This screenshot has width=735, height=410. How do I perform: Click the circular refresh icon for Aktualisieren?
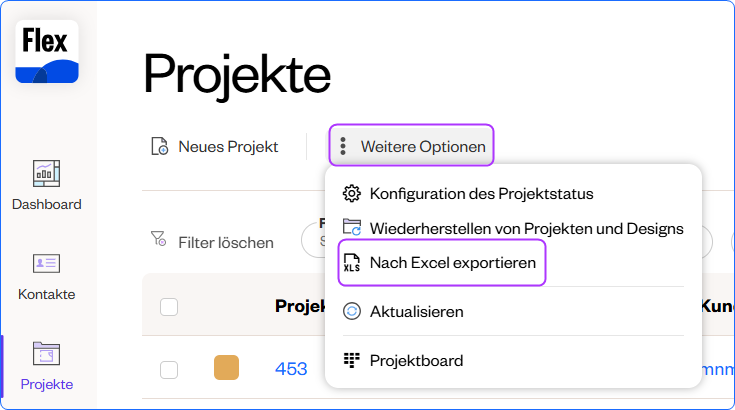pos(351,311)
